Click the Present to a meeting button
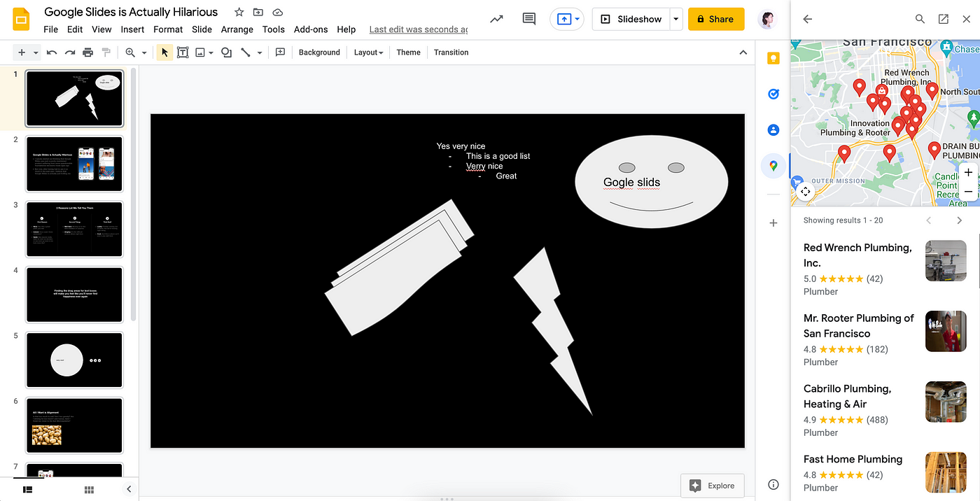Viewport: 980px width, 501px height. 566,19
